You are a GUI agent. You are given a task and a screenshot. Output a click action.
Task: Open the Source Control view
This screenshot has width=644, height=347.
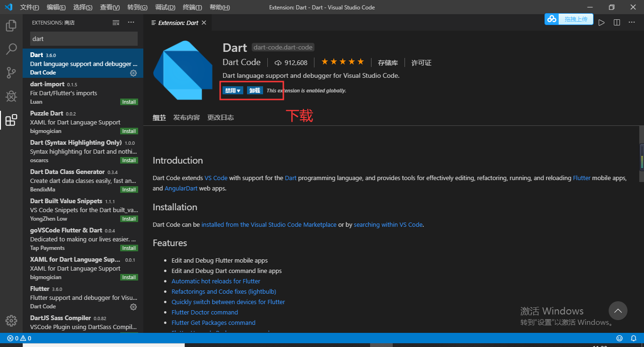point(11,73)
